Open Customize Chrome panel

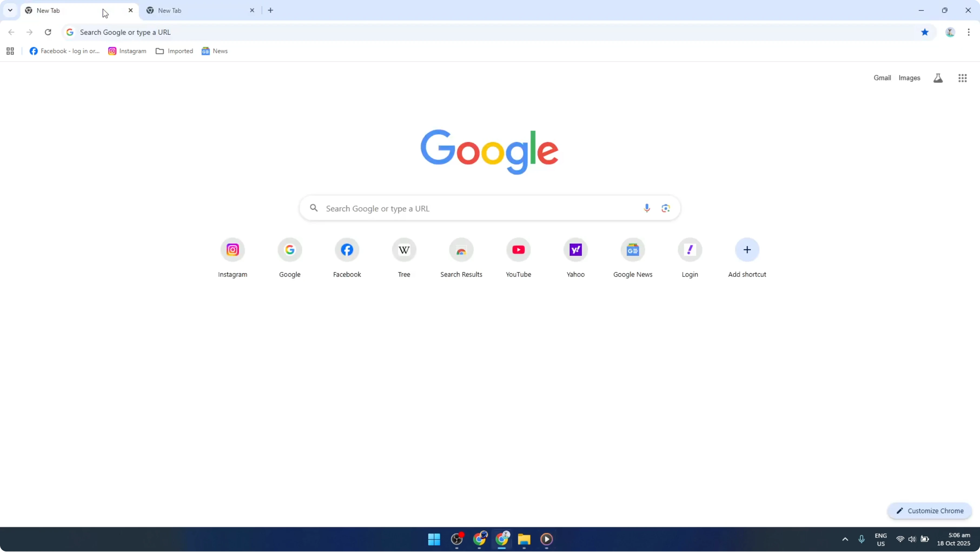coord(929,511)
